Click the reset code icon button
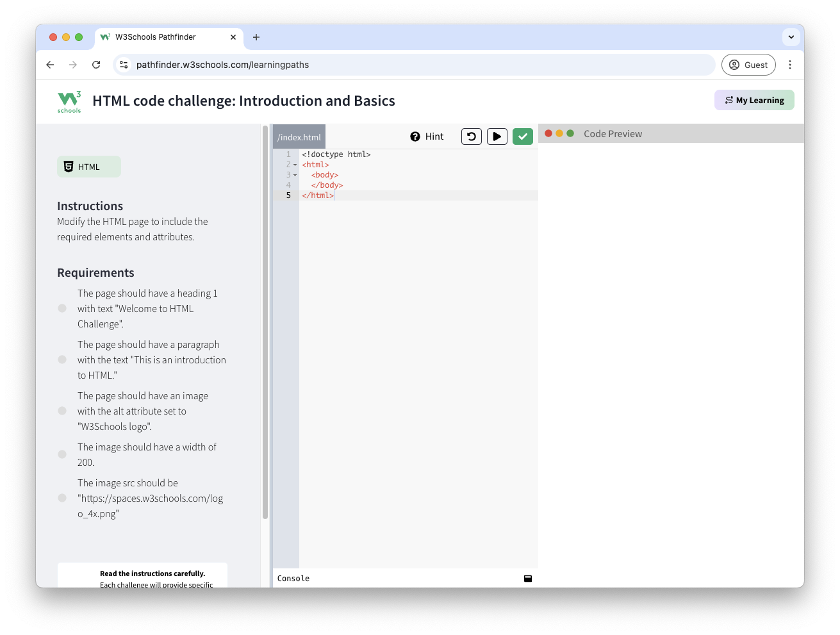 [x=471, y=136]
